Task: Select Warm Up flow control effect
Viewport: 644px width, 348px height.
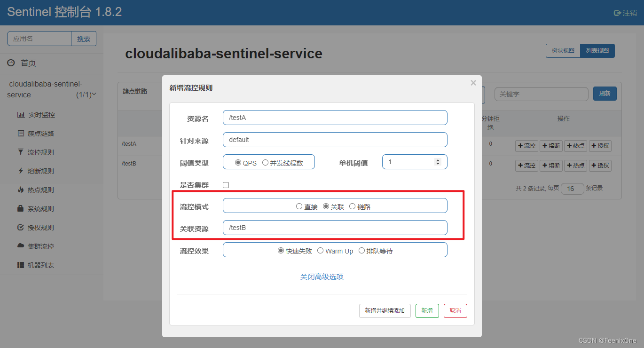Action: [320, 251]
